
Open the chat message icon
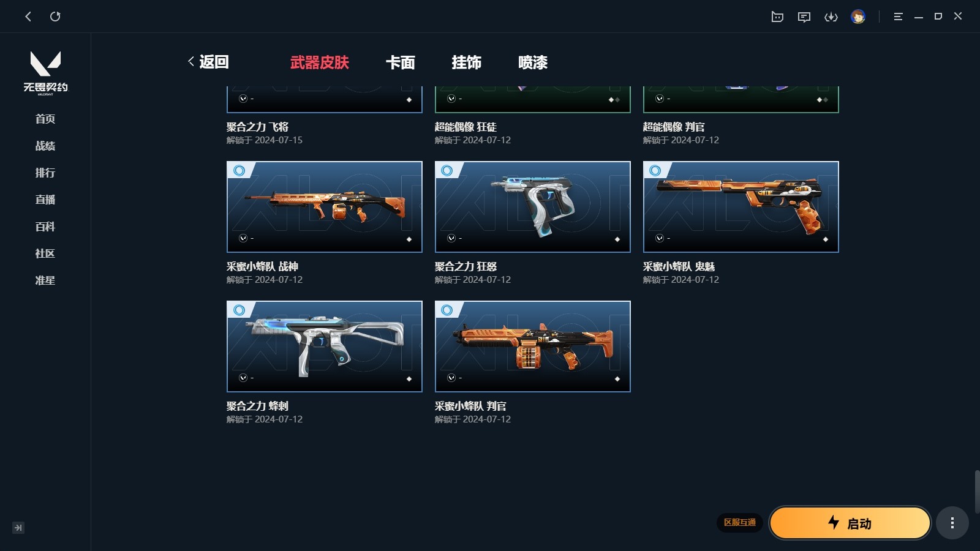(804, 17)
